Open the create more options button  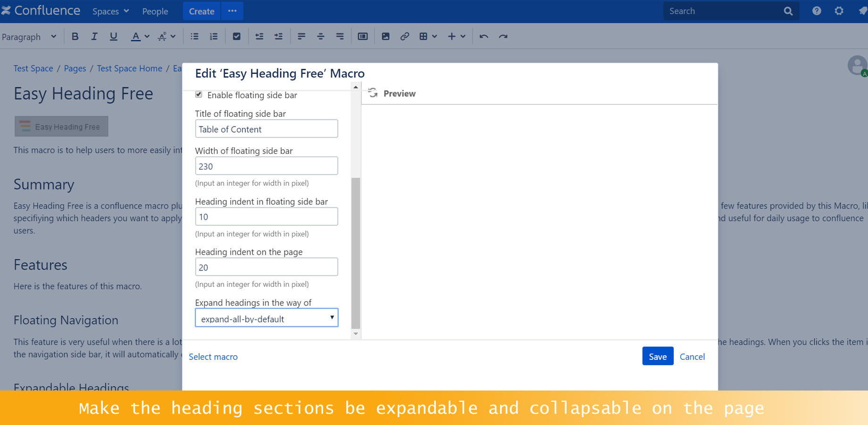[x=232, y=11]
